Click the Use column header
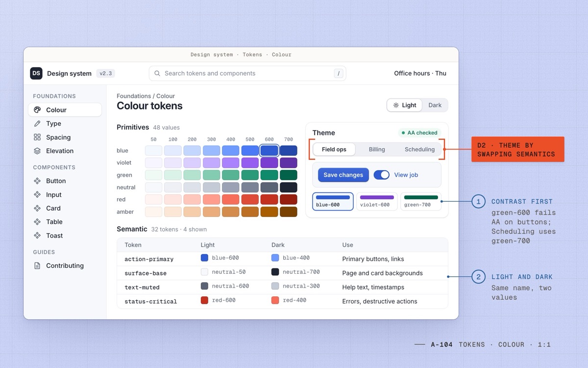Image resolution: width=588 pixels, height=368 pixels. pos(347,245)
